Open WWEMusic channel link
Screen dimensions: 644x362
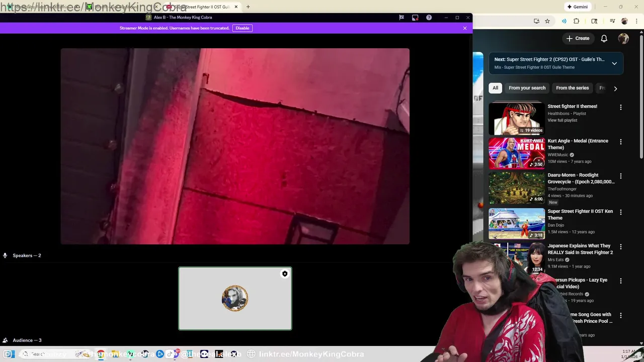558,155
